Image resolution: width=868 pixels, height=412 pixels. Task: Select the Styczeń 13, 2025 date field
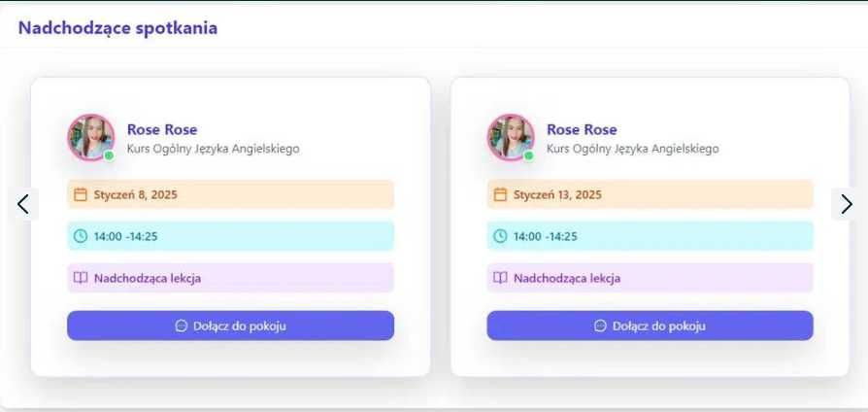tap(650, 194)
